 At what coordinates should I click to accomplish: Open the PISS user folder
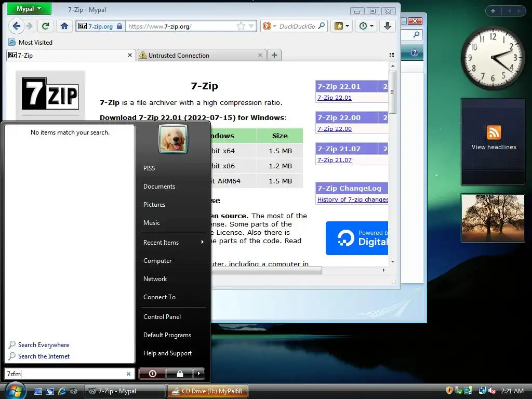(149, 168)
